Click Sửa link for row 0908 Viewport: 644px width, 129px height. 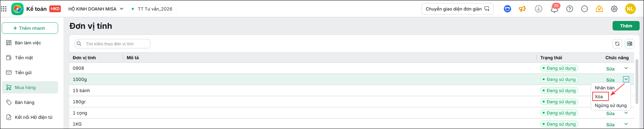click(610, 69)
